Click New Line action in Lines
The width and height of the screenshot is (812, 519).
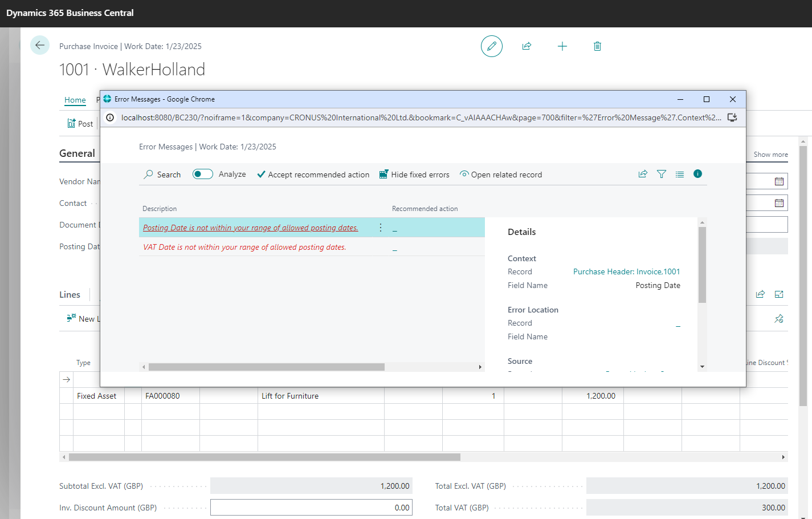pyautogui.click(x=83, y=319)
